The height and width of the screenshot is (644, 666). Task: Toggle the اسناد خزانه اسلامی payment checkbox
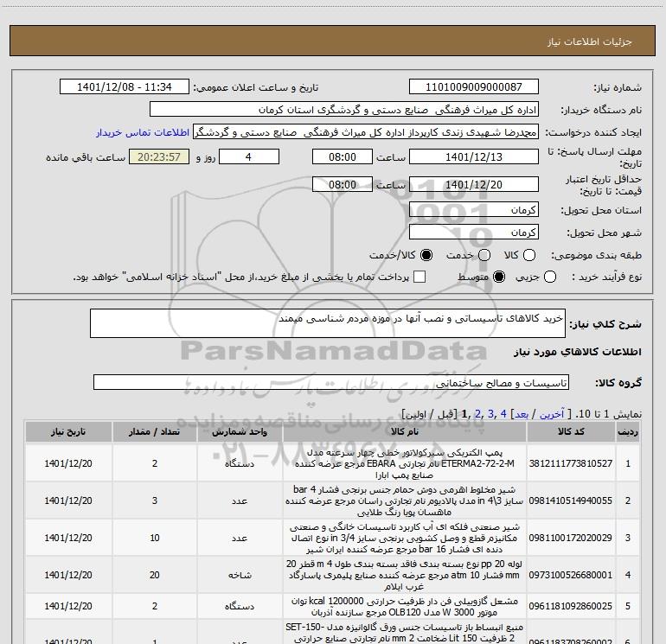(419, 277)
